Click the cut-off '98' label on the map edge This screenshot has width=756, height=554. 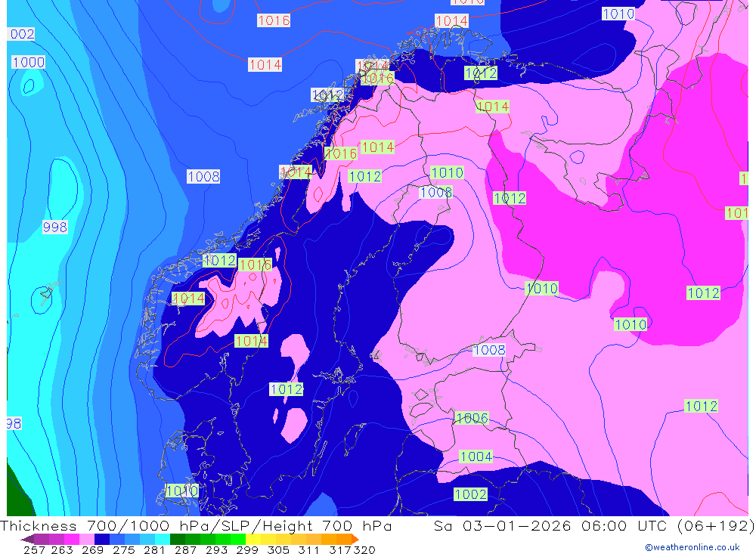[14, 424]
